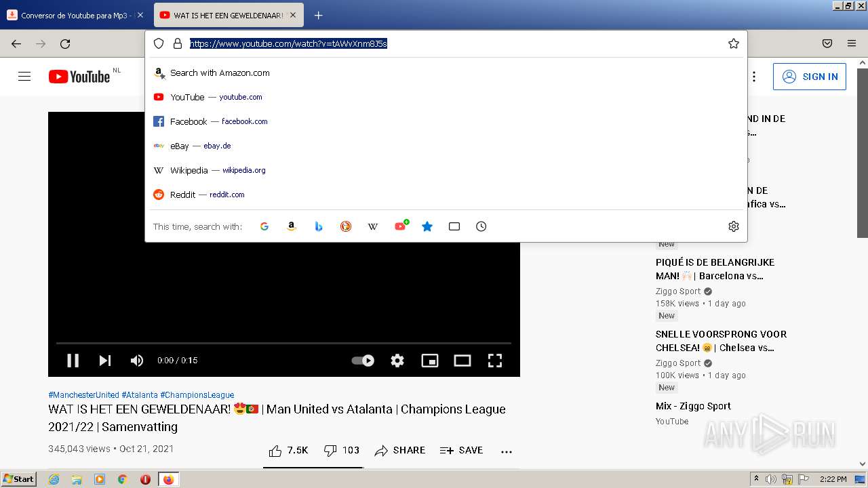Open video player settings gear

(397, 361)
